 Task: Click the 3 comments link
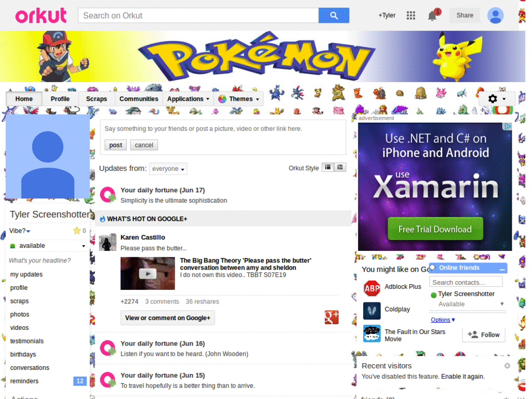[162, 302]
